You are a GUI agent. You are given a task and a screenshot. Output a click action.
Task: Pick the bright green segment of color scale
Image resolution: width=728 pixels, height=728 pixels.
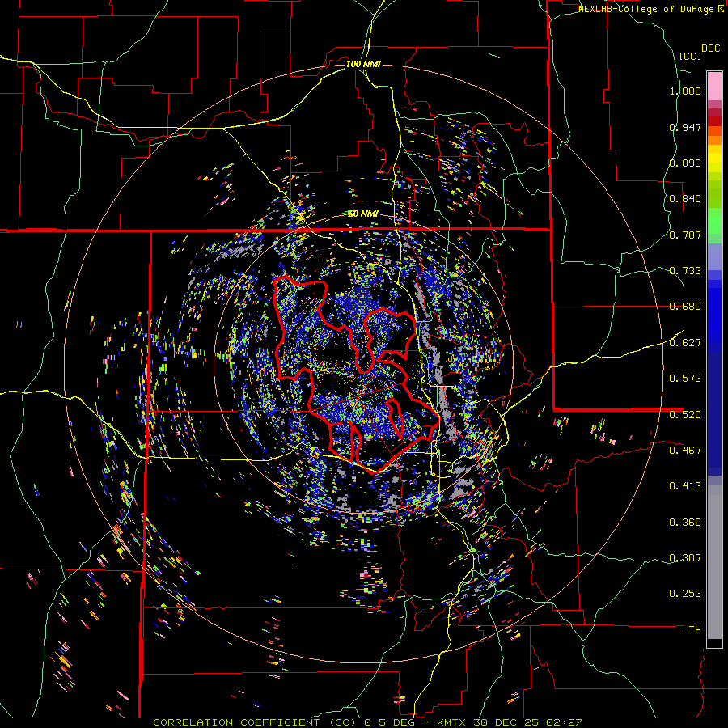[x=714, y=221]
